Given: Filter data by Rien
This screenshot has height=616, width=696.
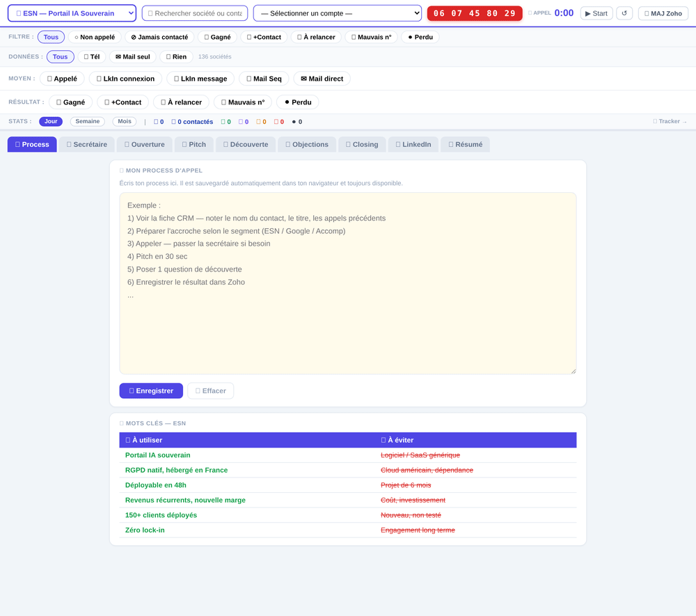Looking at the screenshot, I should click(176, 56).
